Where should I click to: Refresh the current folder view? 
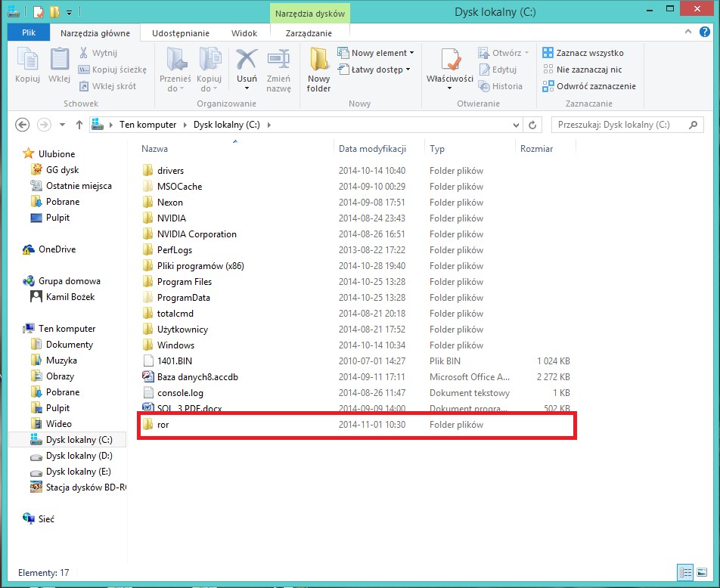[x=532, y=125]
